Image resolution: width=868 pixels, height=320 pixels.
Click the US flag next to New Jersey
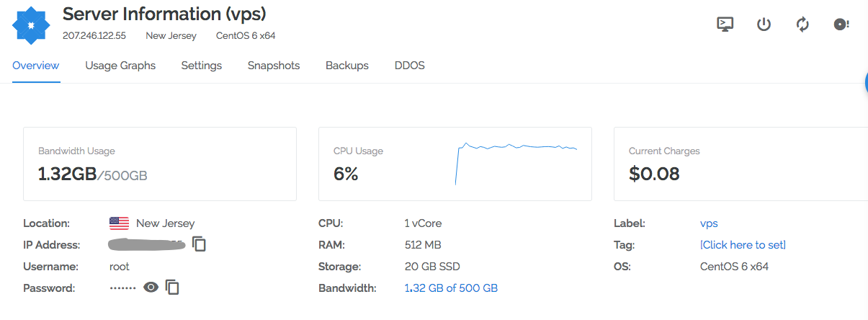point(119,223)
